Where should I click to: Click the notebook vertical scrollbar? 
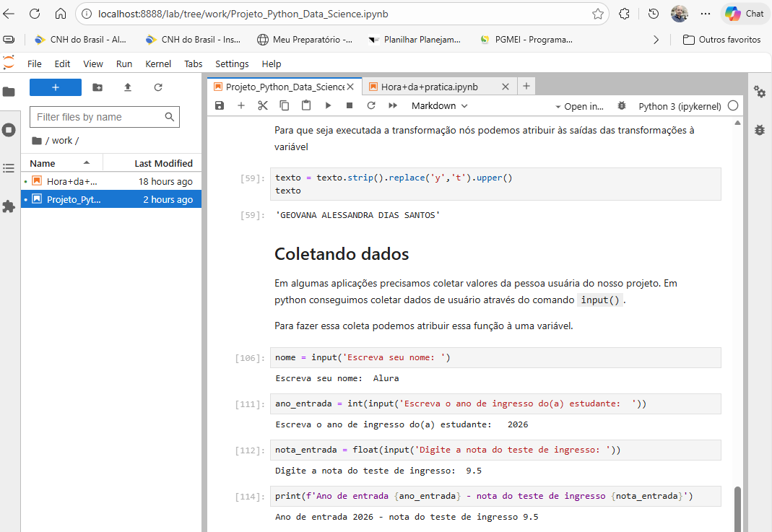[x=737, y=507]
